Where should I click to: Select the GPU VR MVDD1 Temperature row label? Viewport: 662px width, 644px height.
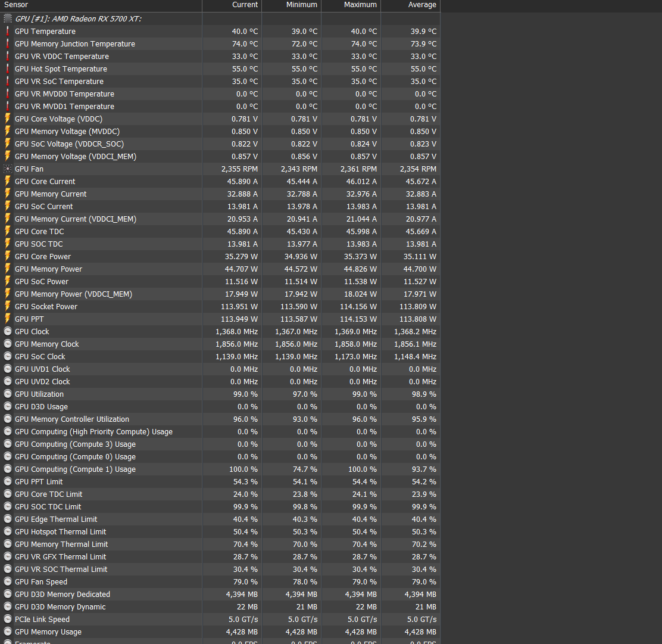coord(65,107)
